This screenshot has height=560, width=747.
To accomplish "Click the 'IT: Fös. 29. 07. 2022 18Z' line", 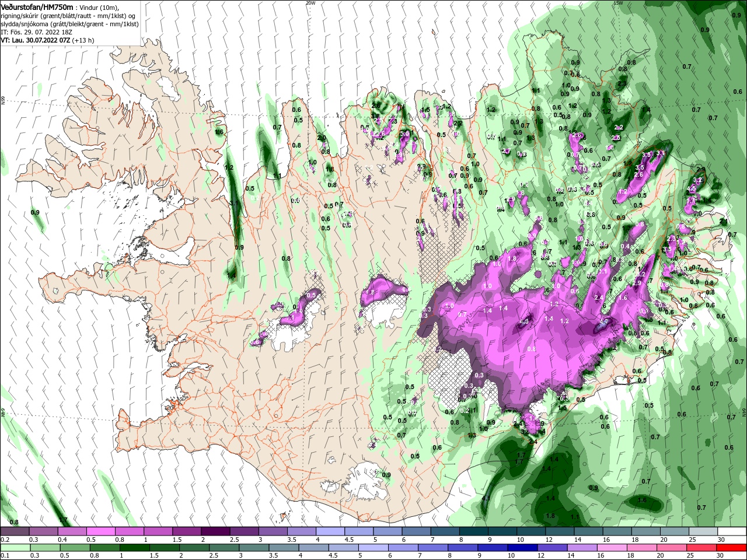I will tap(35, 32).
